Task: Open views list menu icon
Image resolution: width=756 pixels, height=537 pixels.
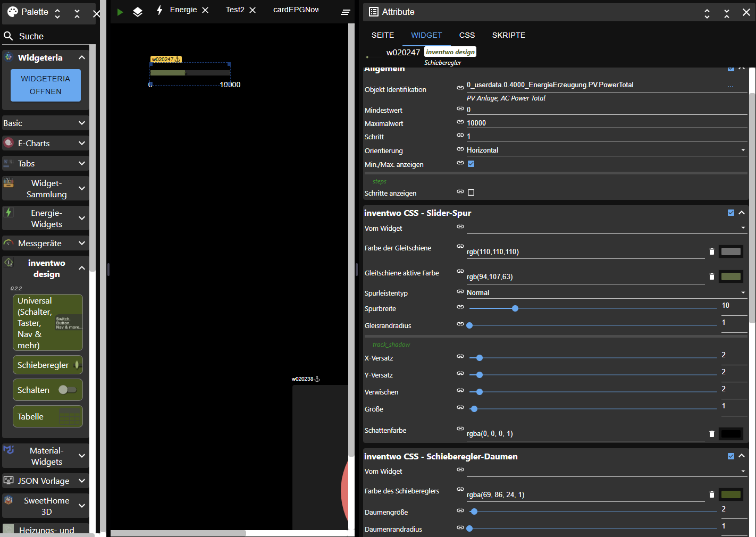Action: 345,12
